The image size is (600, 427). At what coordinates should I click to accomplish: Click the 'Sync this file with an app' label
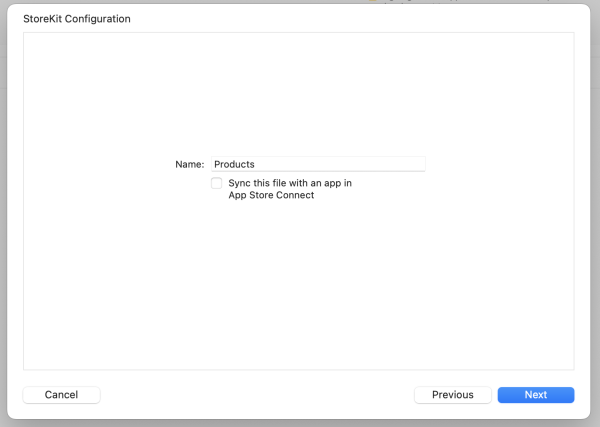tap(290, 183)
